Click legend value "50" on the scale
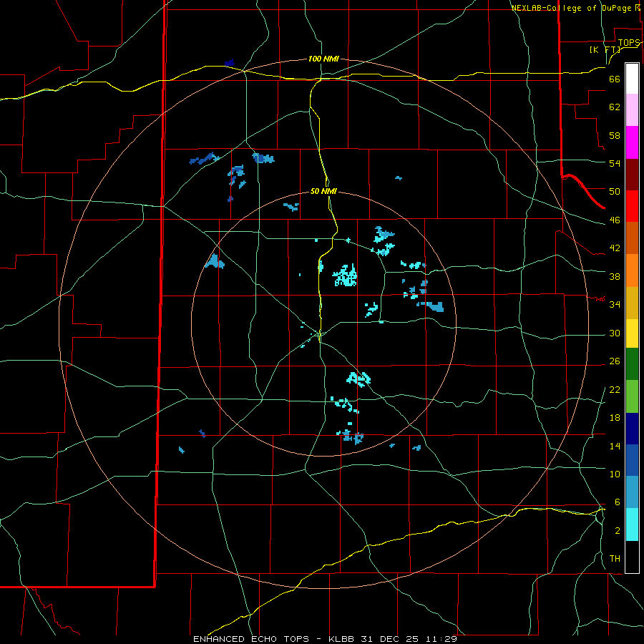This screenshot has height=644, width=644. point(615,191)
